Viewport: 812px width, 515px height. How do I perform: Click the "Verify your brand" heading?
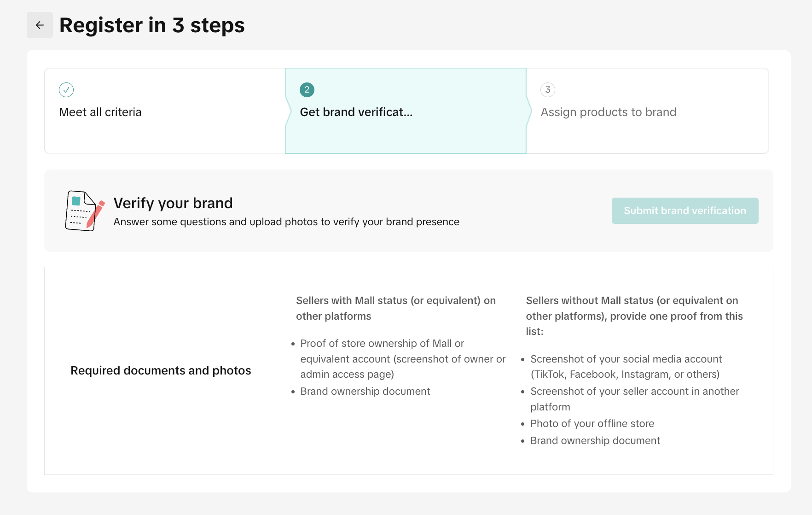coord(173,203)
